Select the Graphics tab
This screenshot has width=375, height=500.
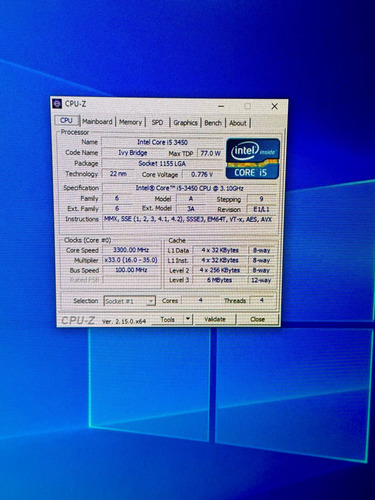[185, 123]
